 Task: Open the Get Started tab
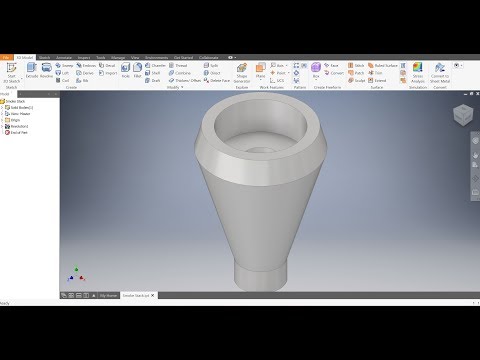click(183, 57)
